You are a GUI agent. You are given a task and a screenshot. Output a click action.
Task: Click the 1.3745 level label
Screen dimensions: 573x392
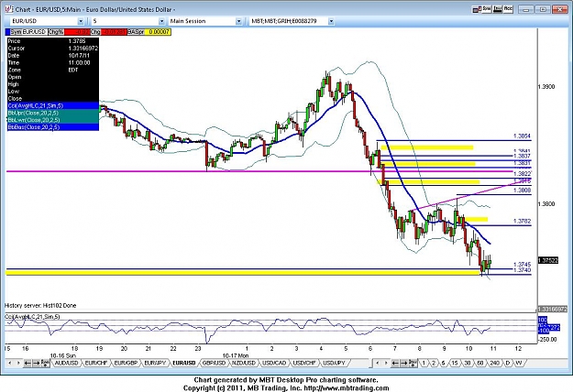point(522,265)
